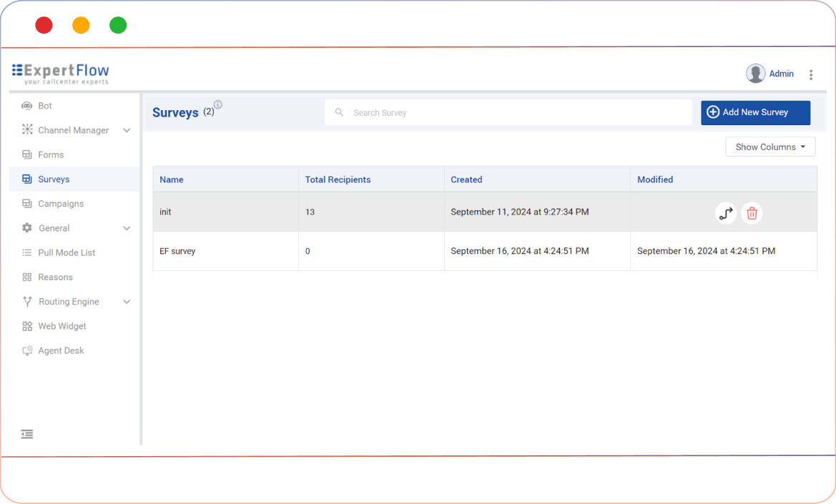836x504 pixels.
Task: Navigate to Pull Mode List
Action: click(x=67, y=252)
